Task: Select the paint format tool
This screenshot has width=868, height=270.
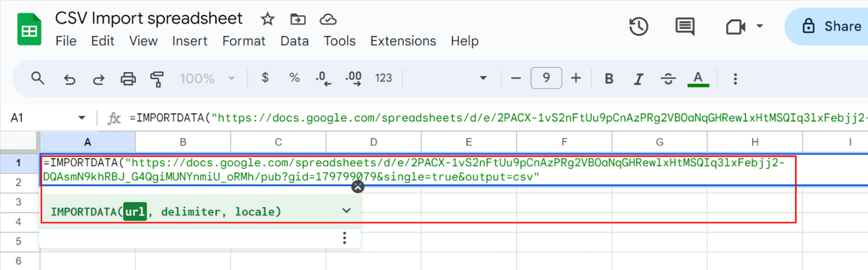Action: point(157,79)
